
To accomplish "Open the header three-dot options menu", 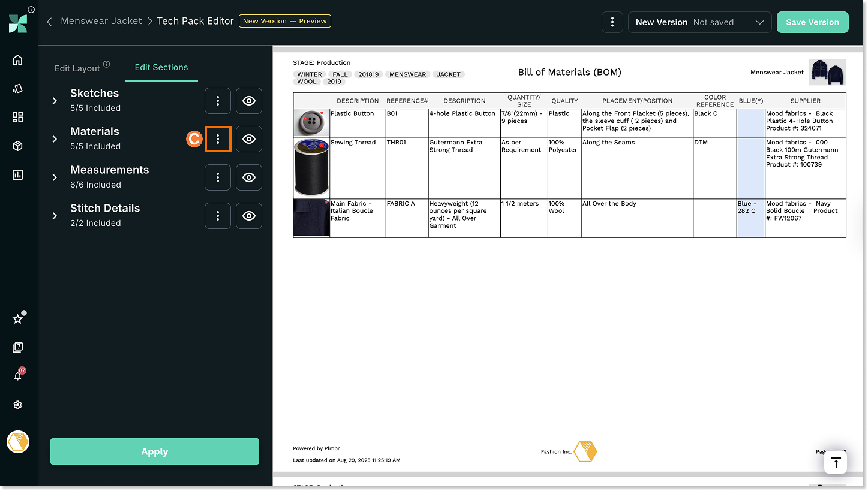I will pos(612,22).
